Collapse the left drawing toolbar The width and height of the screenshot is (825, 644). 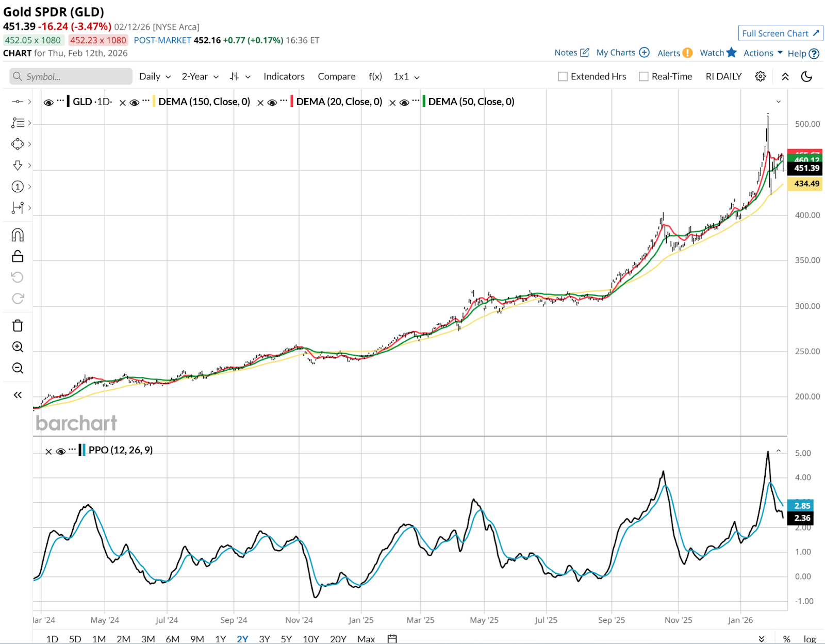coord(18,395)
